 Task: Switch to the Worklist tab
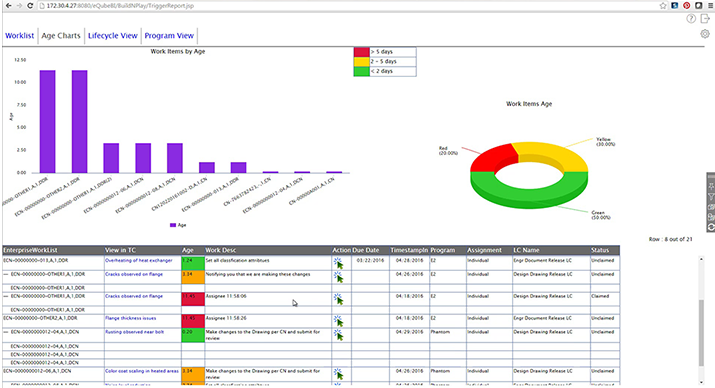click(20, 36)
